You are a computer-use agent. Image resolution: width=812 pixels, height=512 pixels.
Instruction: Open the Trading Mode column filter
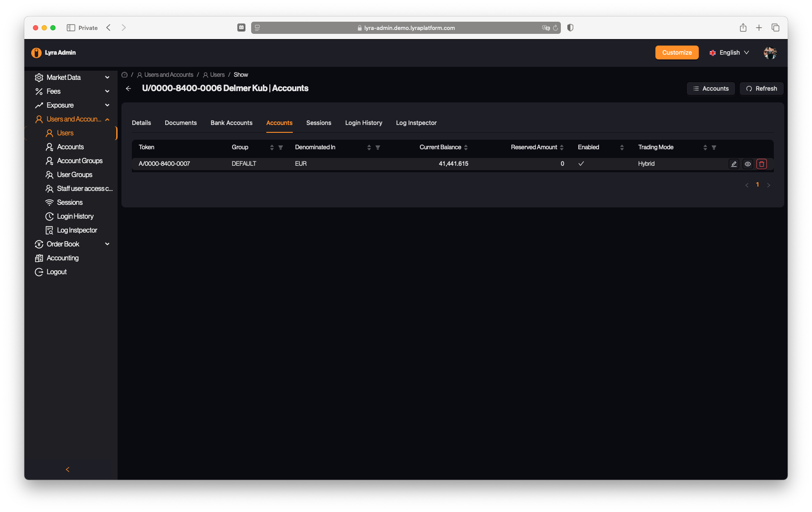click(714, 148)
